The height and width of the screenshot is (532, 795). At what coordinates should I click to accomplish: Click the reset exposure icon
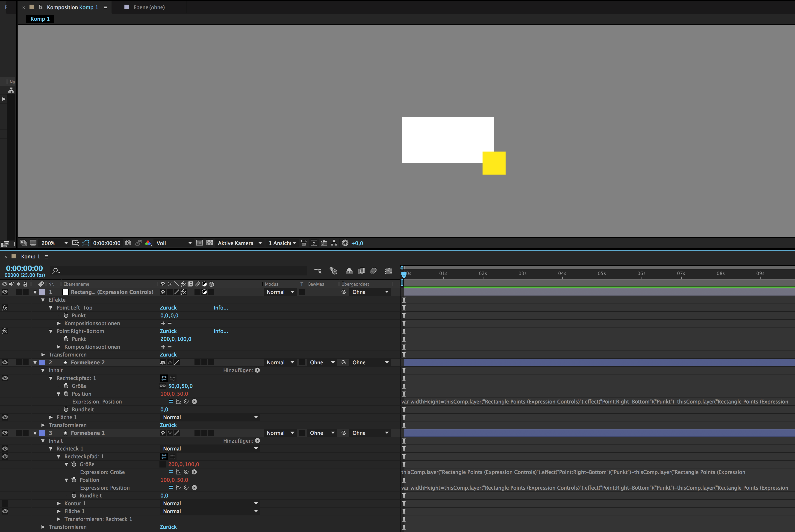click(x=345, y=243)
